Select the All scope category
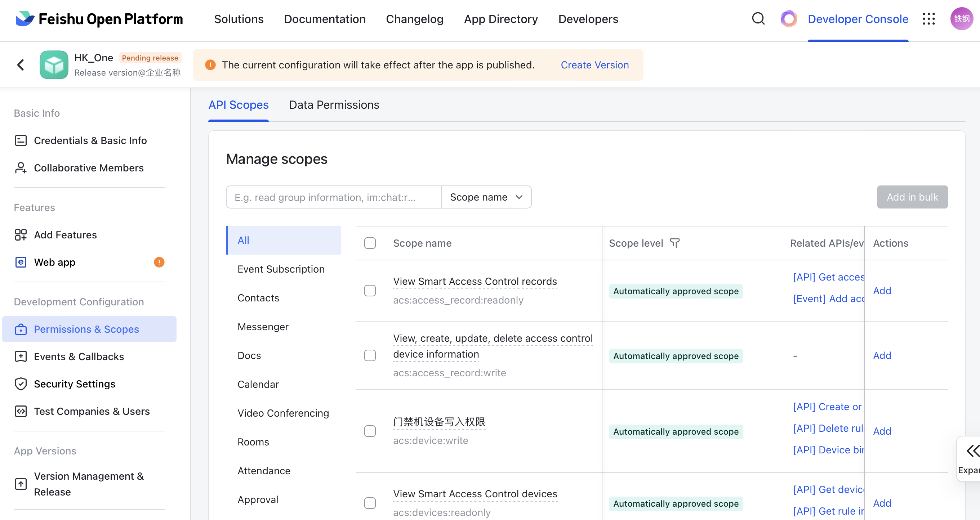980x520 pixels. [284, 240]
